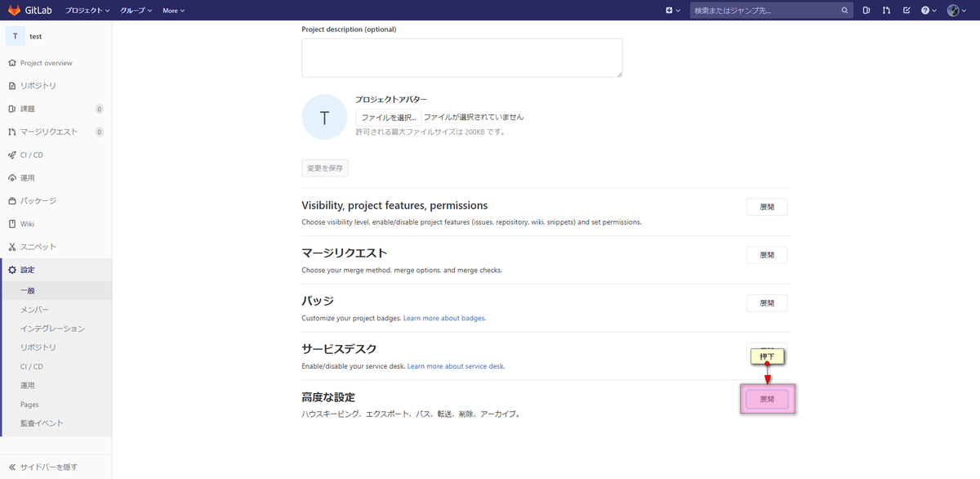Open the merge requests icon in top bar
980x479 pixels.
tap(886, 10)
